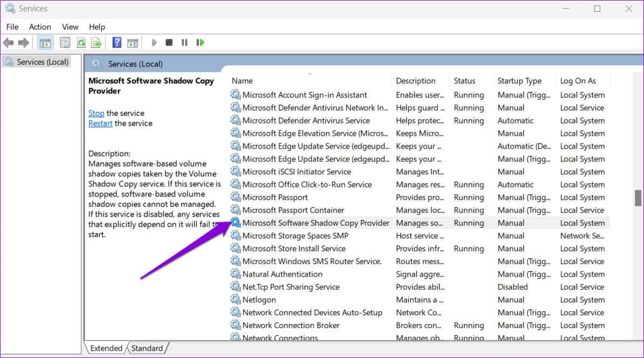Click the vertical scrollbar thumb in services list
This screenshot has width=644, height=358.
click(x=638, y=198)
